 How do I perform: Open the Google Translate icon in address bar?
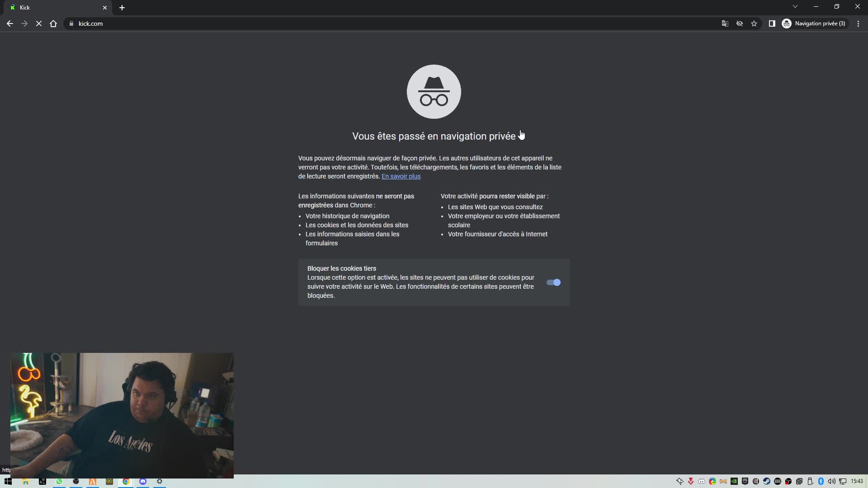point(725,23)
